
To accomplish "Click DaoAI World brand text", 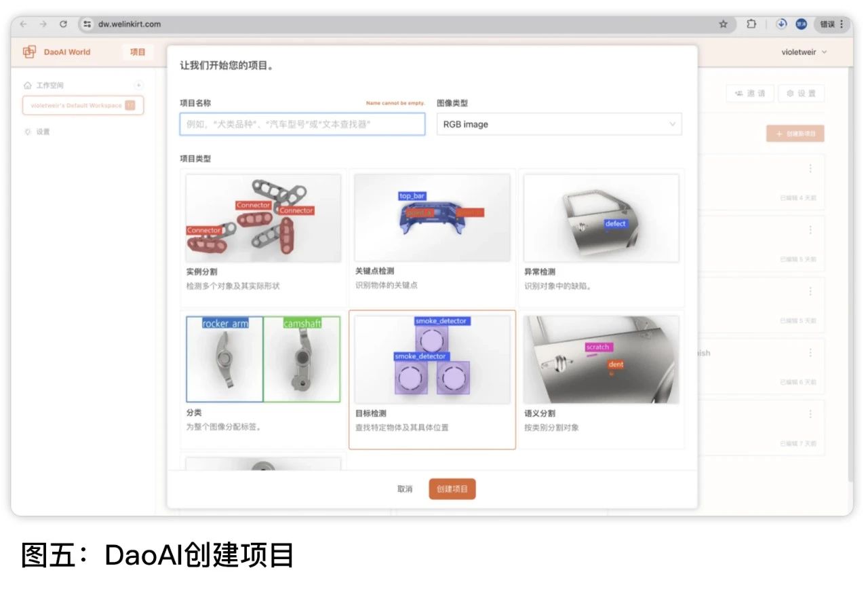I will [67, 52].
